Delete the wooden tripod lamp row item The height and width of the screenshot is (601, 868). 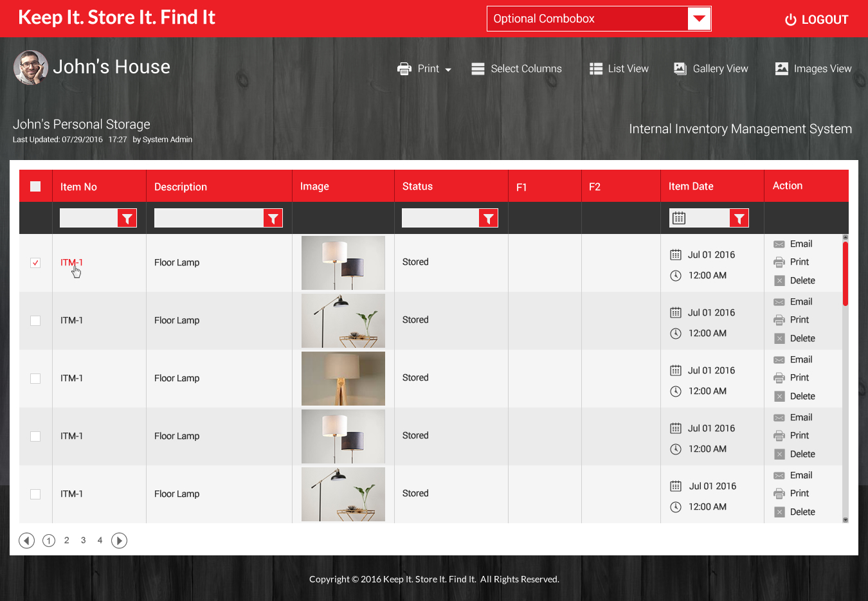tap(795, 396)
